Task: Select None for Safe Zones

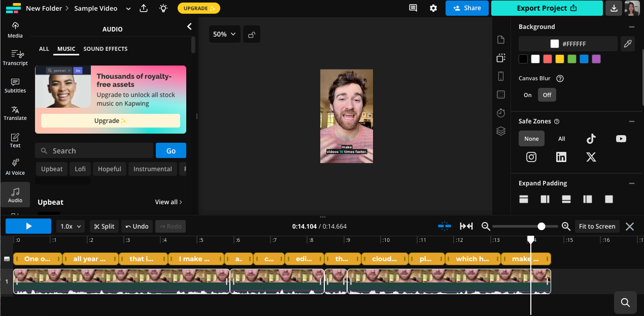Action: (x=531, y=139)
